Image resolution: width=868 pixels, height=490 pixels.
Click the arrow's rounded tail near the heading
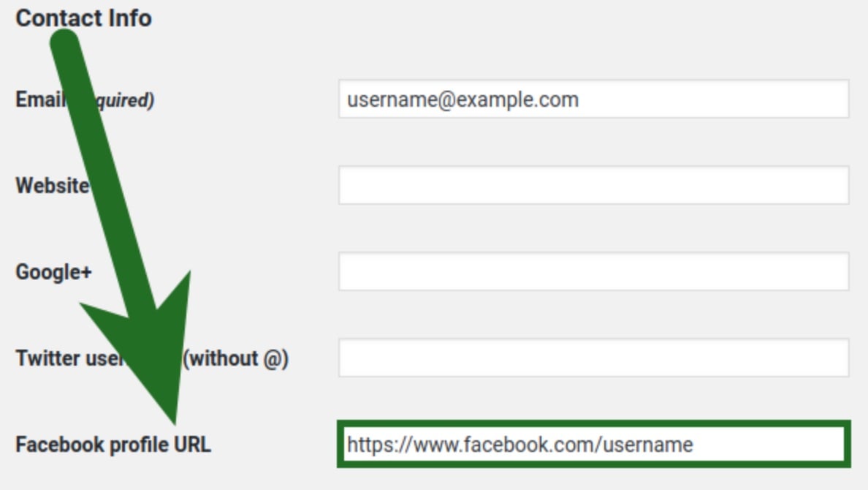[65, 44]
